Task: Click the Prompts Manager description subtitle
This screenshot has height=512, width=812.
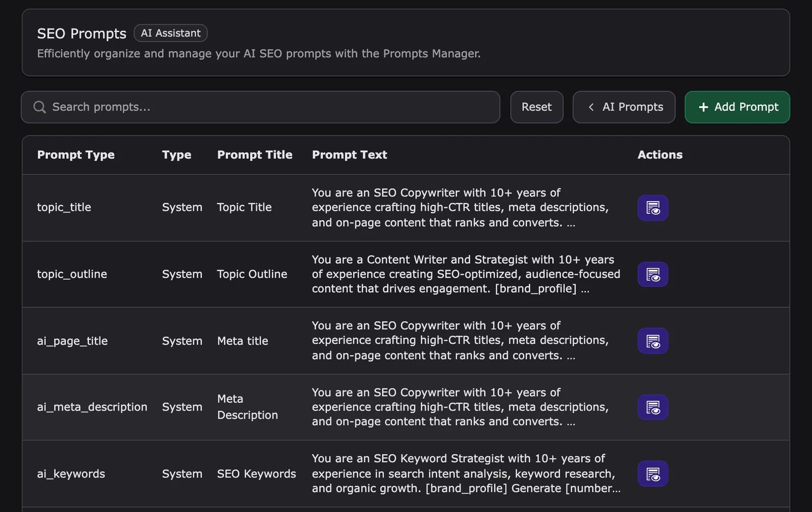Action: point(259,54)
